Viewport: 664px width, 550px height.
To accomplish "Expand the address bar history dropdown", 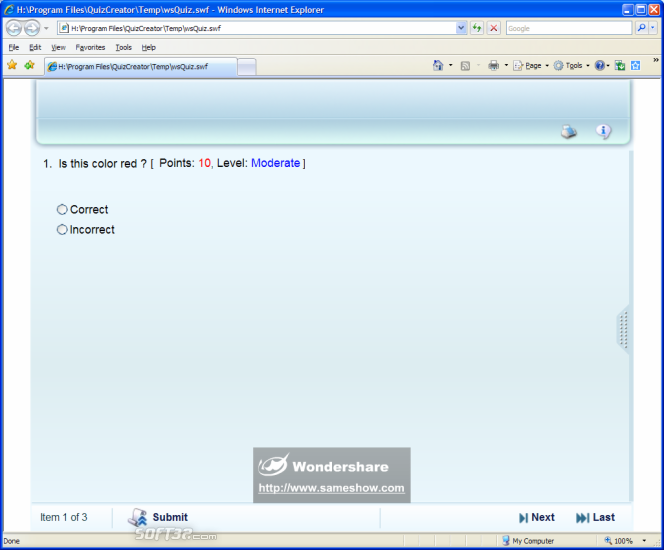I will (461, 28).
